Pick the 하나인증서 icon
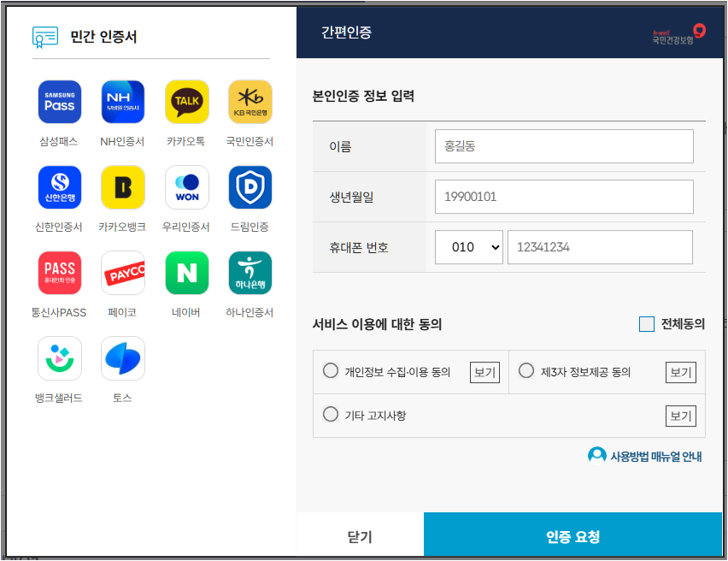Viewport: 728px width, 561px height. 250,273
